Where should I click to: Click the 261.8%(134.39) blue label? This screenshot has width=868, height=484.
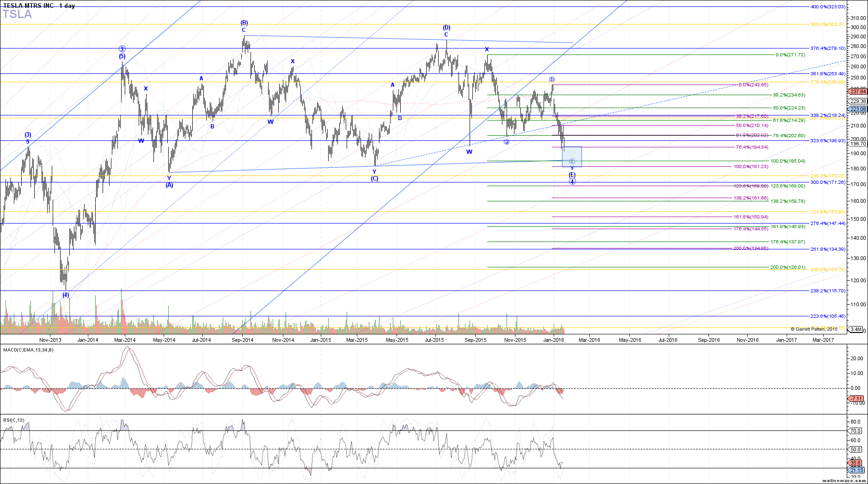point(828,249)
